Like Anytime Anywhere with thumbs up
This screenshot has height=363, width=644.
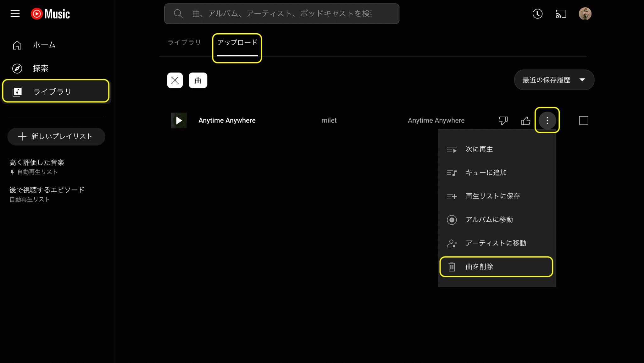coord(526,120)
